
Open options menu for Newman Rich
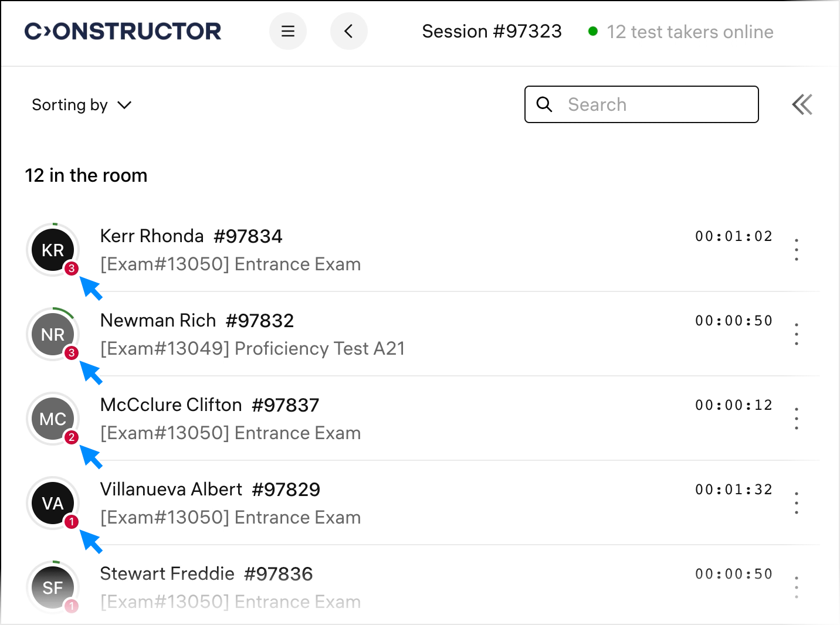click(796, 334)
